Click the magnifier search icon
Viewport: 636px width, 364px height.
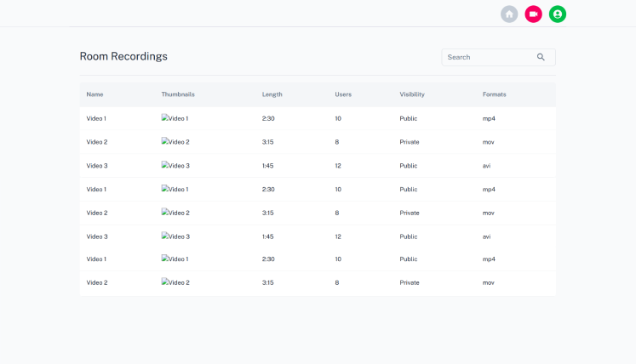(x=541, y=57)
